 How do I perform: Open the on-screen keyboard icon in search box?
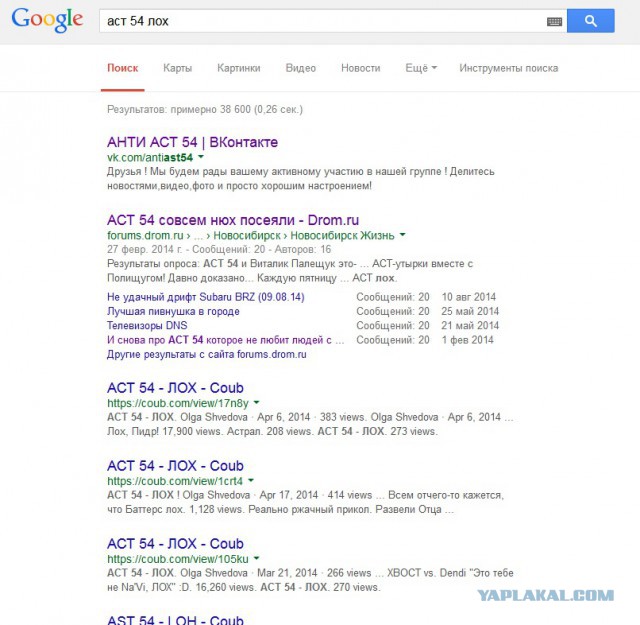tap(554, 22)
